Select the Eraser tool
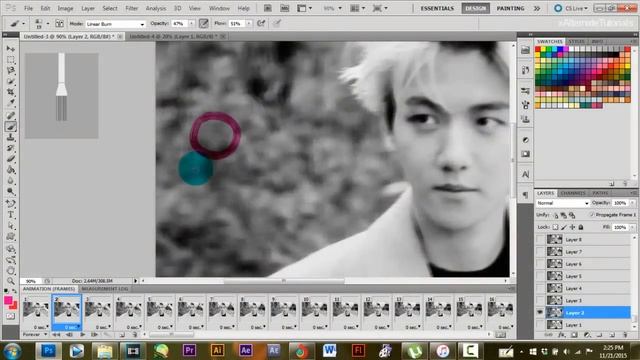This screenshot has width=640, height=360. tap(11, 159)
